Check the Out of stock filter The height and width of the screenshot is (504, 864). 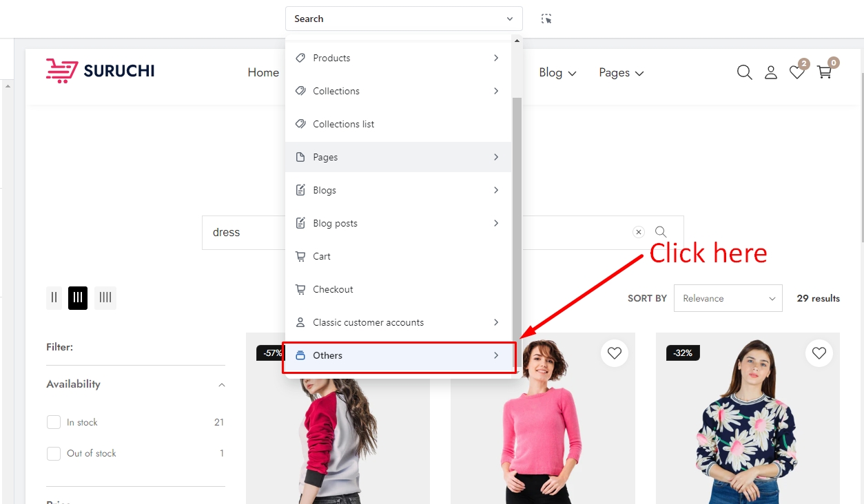tap(54, 453)
